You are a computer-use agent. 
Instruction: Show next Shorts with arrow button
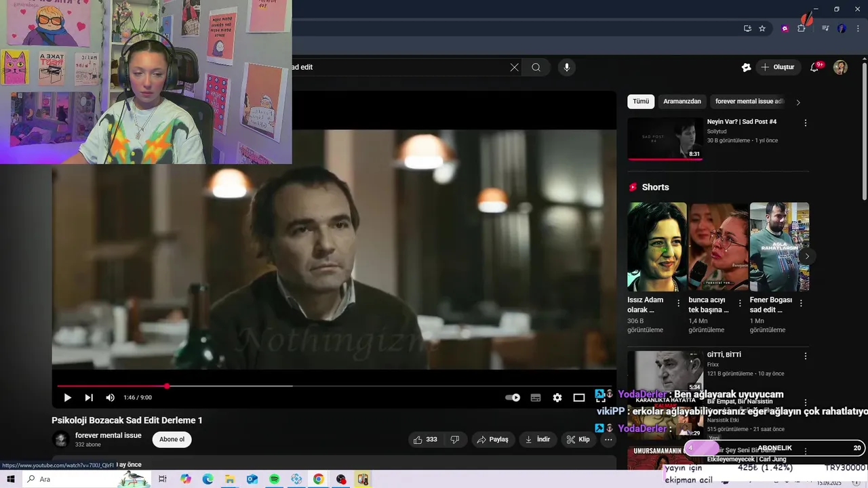(807, 256)
